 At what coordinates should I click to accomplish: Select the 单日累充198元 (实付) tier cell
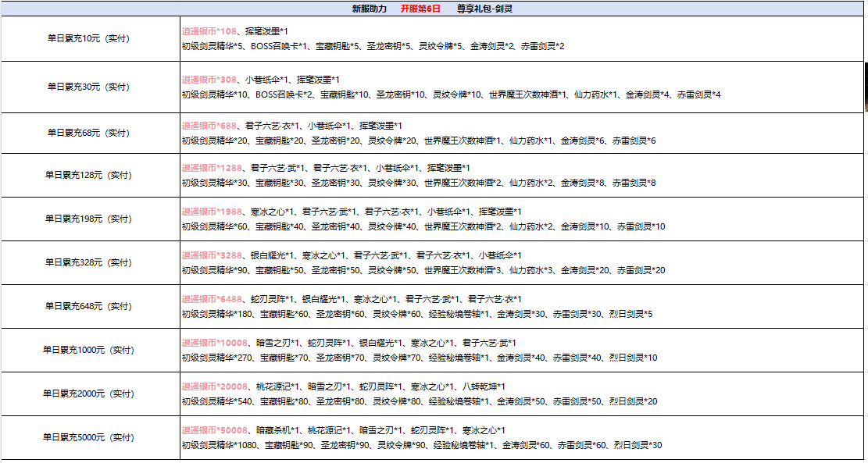[88, 219]
